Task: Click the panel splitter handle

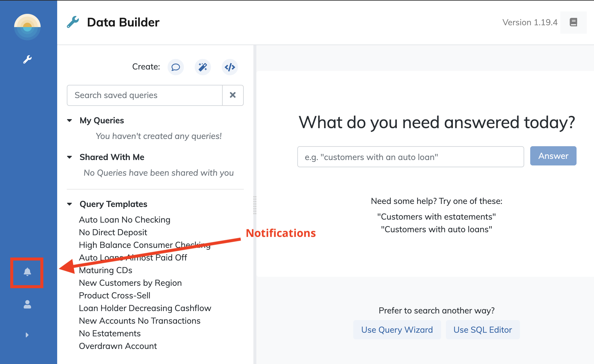Action: point(255,205)
